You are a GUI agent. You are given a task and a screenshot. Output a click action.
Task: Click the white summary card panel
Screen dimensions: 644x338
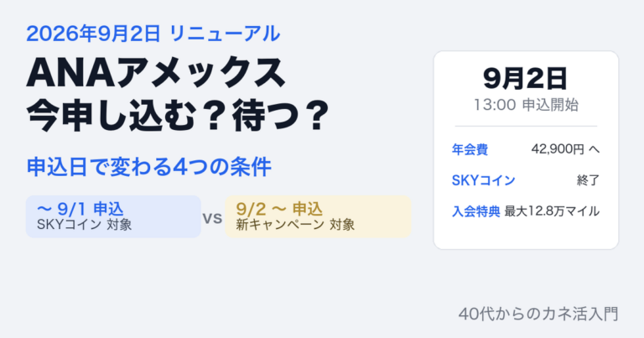coord(526,150)
